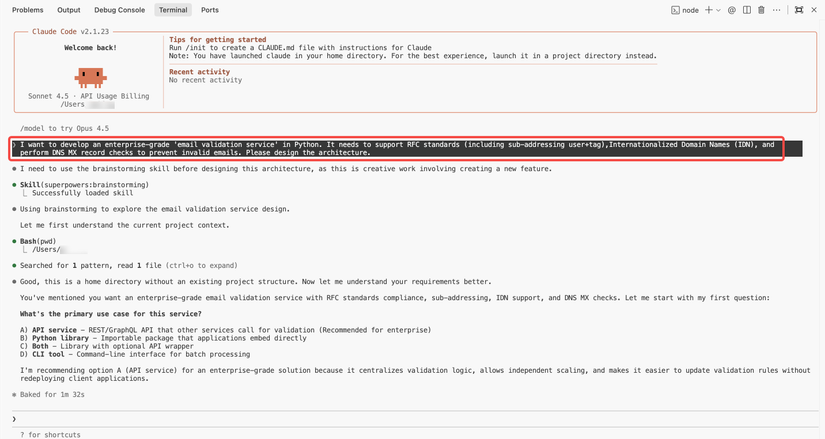Click '? for shortcuts' hint text

pyautogui.click(x=51, y=435)
